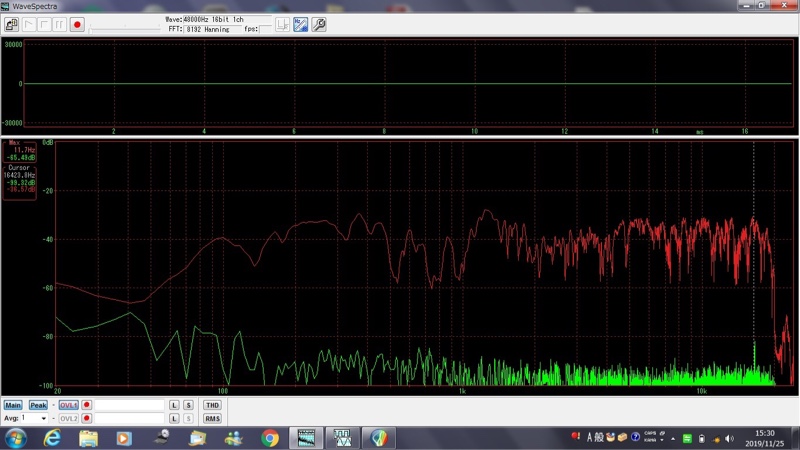The height and width of the screenshot is (450, 800).
Task: Switch to WaveSpectra taskbar button
Action: (x=306, y=438)
